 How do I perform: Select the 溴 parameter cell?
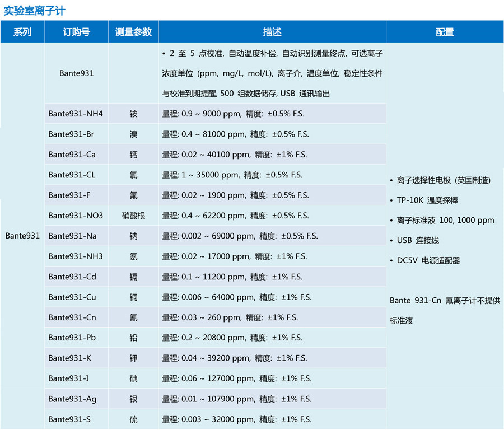133,134
